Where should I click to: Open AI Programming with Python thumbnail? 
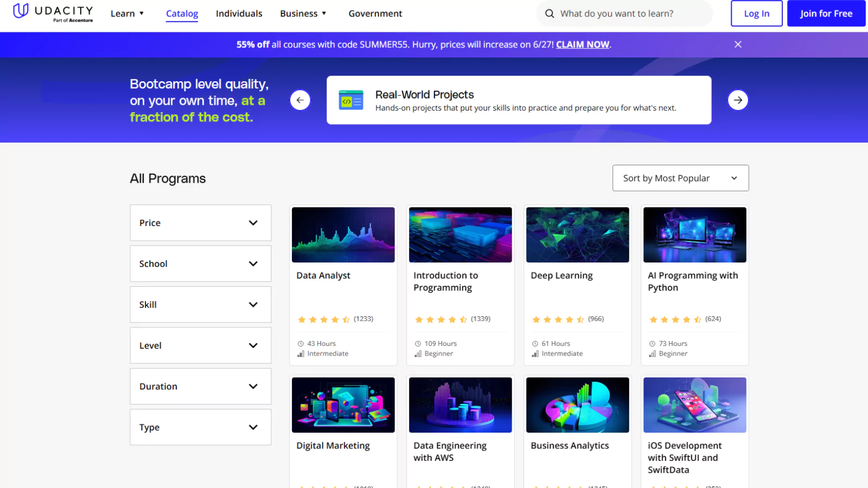point(695,235)
